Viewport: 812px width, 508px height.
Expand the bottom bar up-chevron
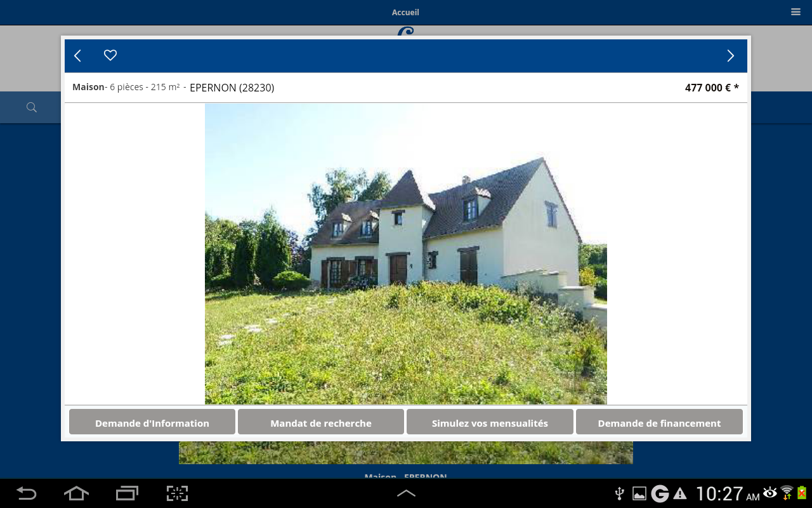[x=406, y=493]
